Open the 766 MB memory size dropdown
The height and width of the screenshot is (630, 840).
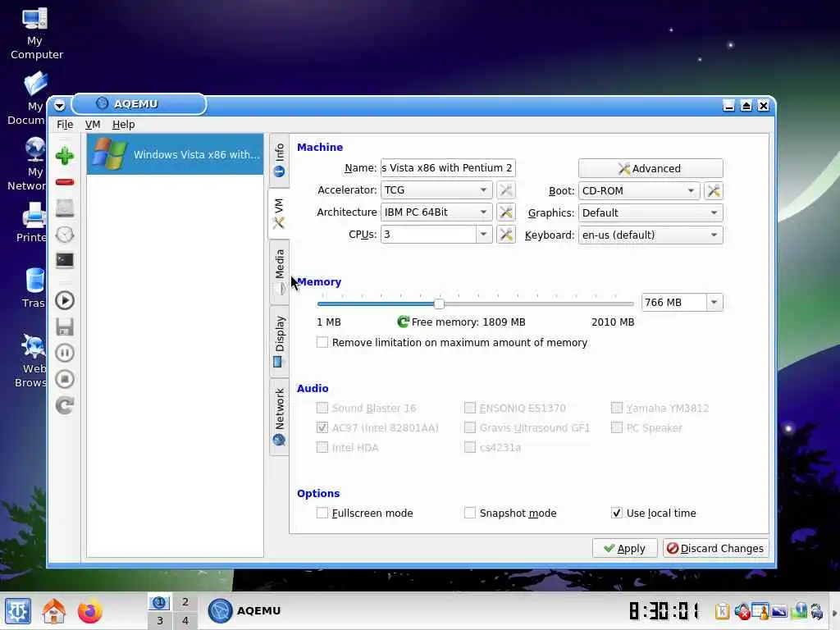coord(714,303)
